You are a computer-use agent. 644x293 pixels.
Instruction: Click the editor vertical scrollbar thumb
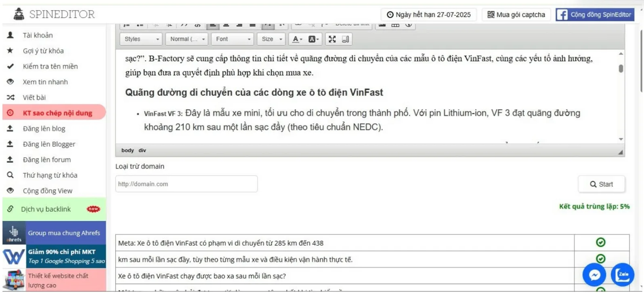click(621, 69)
